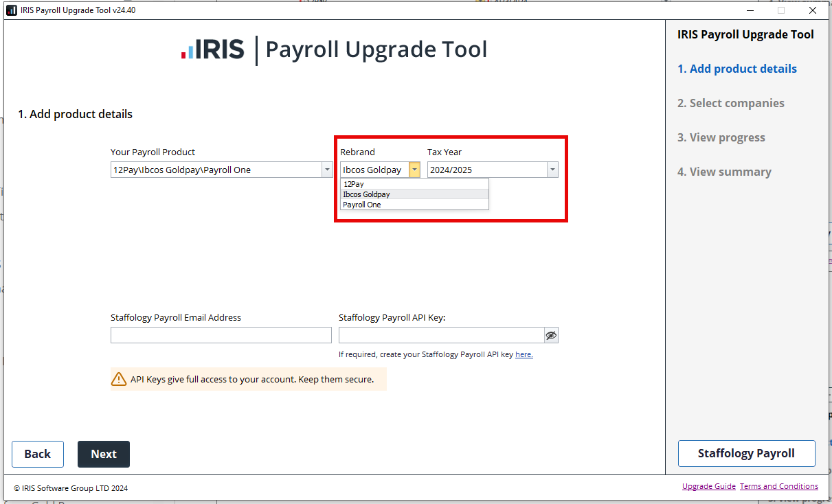Select step 3. View progress in sidebar
Image resolution: width=832 pixels, height=504 pixels.
(721, 137)
